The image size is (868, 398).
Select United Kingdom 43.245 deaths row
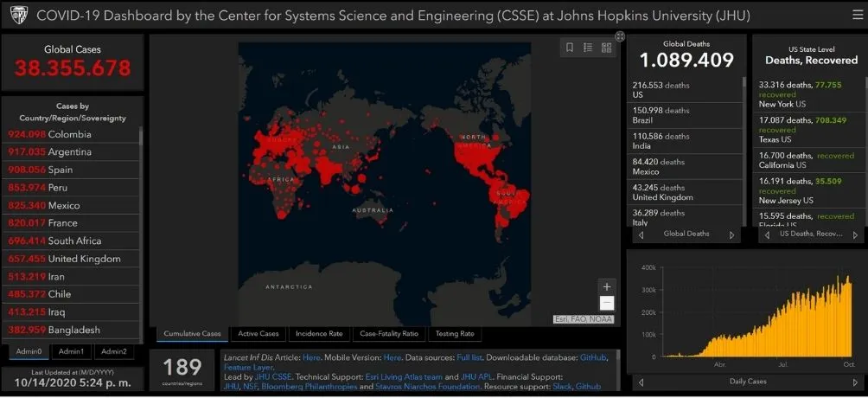[x=686, y=192]
